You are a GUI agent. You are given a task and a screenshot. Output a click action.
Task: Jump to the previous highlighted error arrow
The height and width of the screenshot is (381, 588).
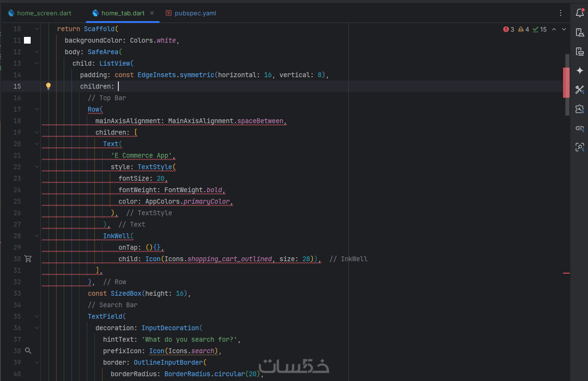point(554,29)
